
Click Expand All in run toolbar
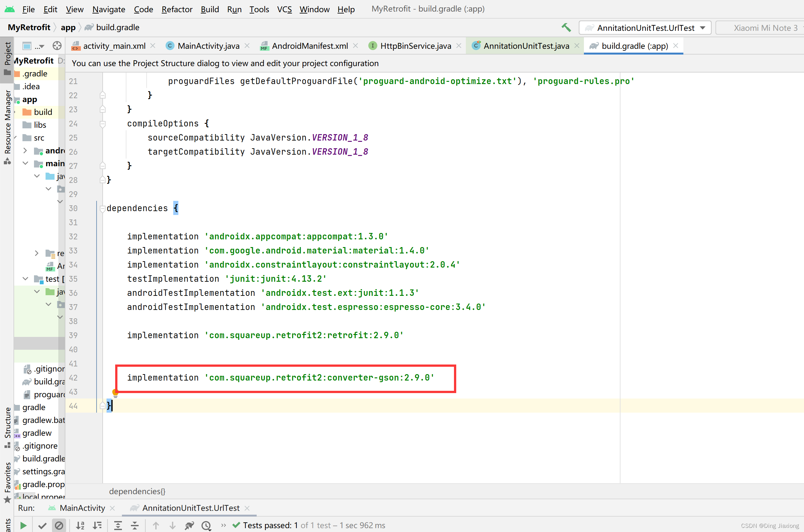118,526
